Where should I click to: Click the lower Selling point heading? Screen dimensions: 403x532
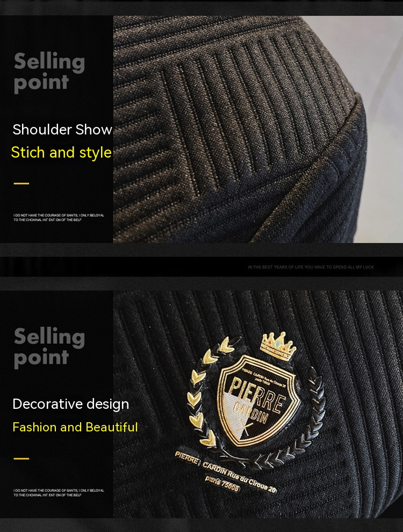click(49, 347)
